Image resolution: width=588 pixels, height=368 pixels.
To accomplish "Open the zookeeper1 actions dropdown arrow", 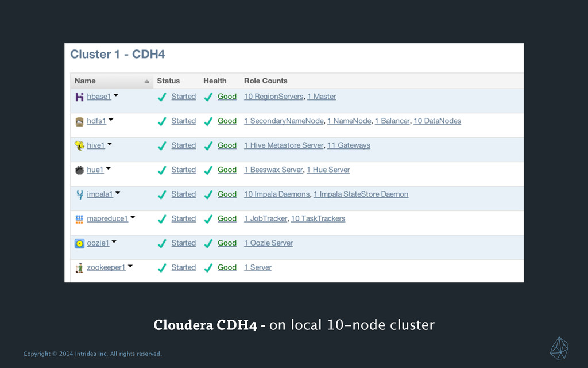I will click(x=130, y=266).
